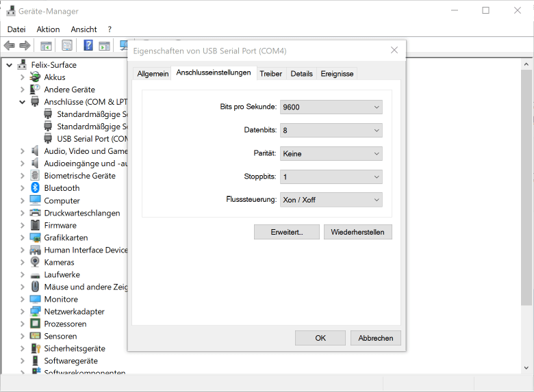The width and height of the screenshot is (534, 392).
Task: Expand the Sensoren node arrow
Action: (22, 336)
